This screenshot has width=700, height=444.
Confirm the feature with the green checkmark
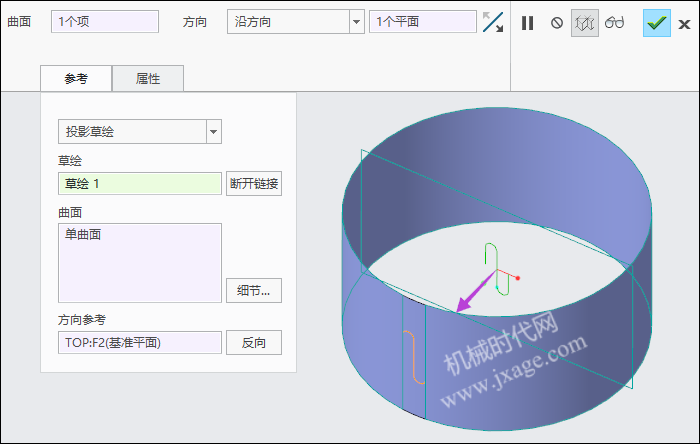(657, 23)
